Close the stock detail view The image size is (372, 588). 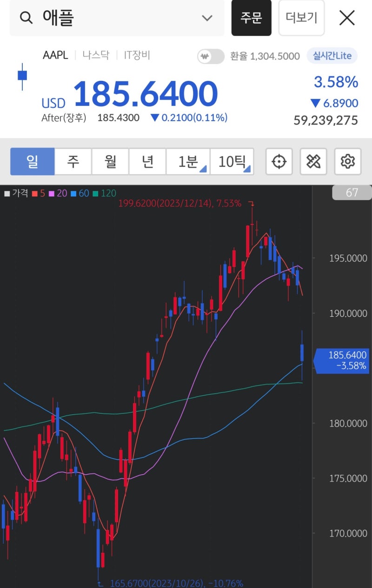pos(347,18)
